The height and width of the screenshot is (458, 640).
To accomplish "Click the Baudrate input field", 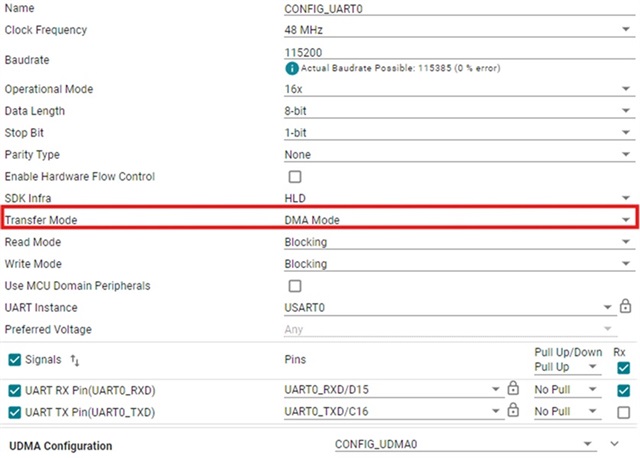I will click(459, 52).
